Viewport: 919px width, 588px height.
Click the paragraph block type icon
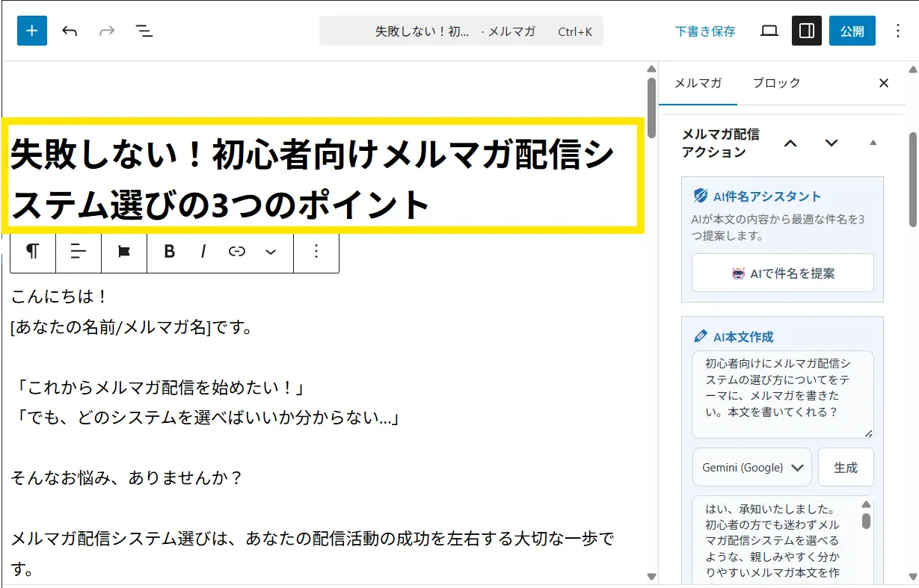coord(33,252)
